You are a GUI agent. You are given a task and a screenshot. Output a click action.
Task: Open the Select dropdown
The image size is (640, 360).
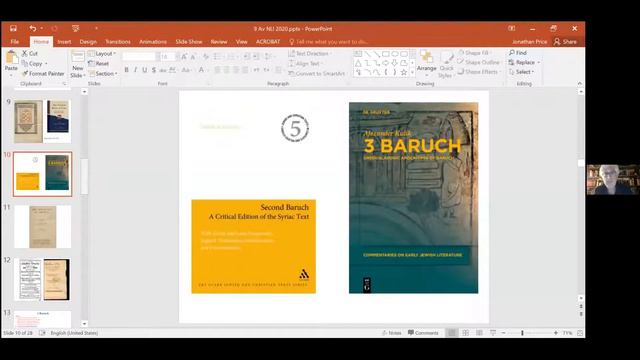pyautogui.click(x=522, y=72)
